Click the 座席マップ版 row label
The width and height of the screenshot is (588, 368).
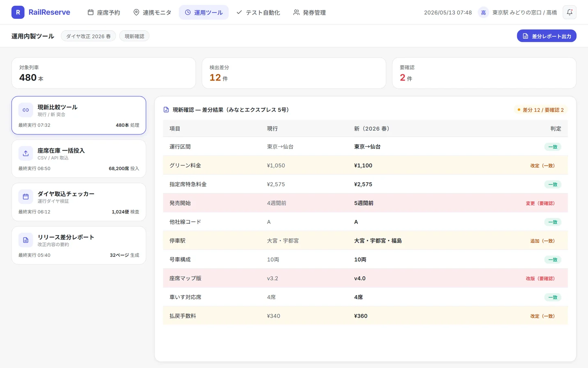tap(185, 278)
